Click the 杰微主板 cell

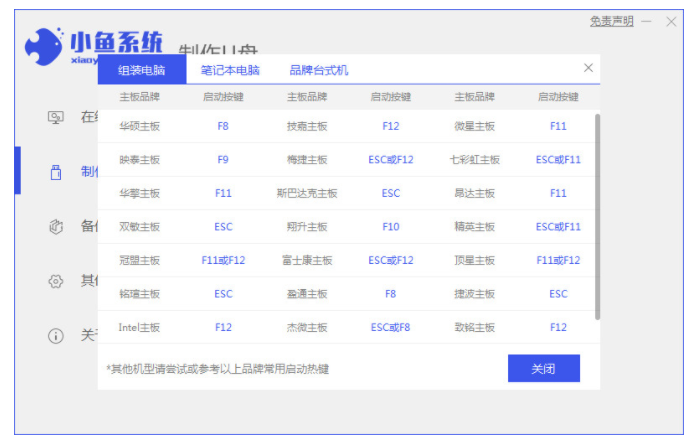307,327
